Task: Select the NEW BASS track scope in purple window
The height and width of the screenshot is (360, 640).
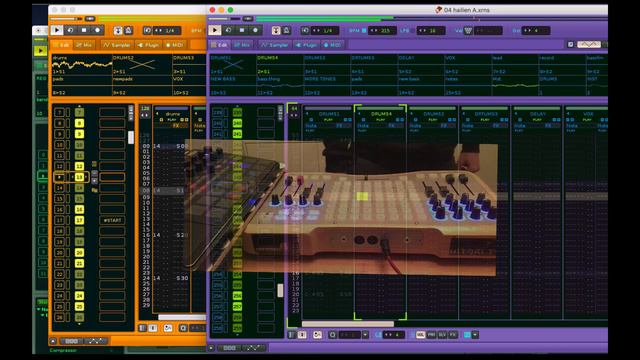Action: pyautogui.click(x=233, y=86)
